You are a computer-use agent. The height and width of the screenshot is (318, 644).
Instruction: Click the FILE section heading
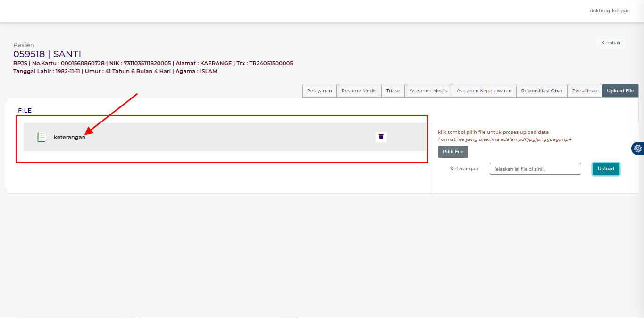point(25,111)
